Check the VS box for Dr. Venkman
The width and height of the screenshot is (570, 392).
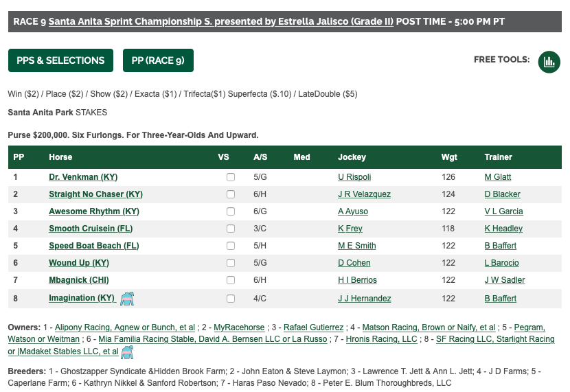coord(231,177)
